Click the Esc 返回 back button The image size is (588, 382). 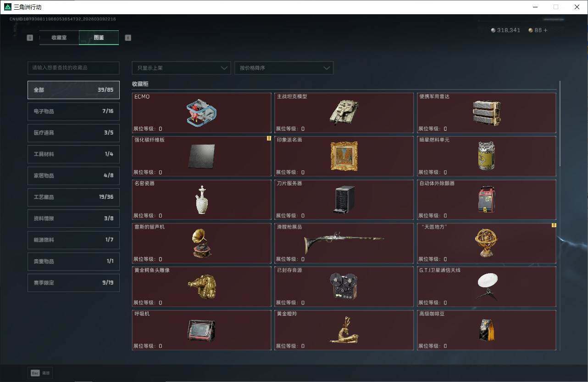pyautogui.click(x=40, y=373)
